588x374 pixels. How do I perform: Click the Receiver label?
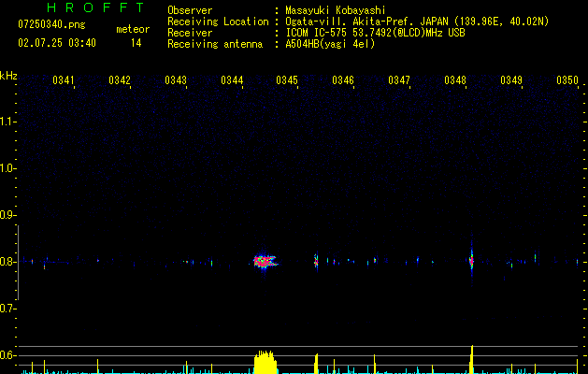[x=190, y=33]
